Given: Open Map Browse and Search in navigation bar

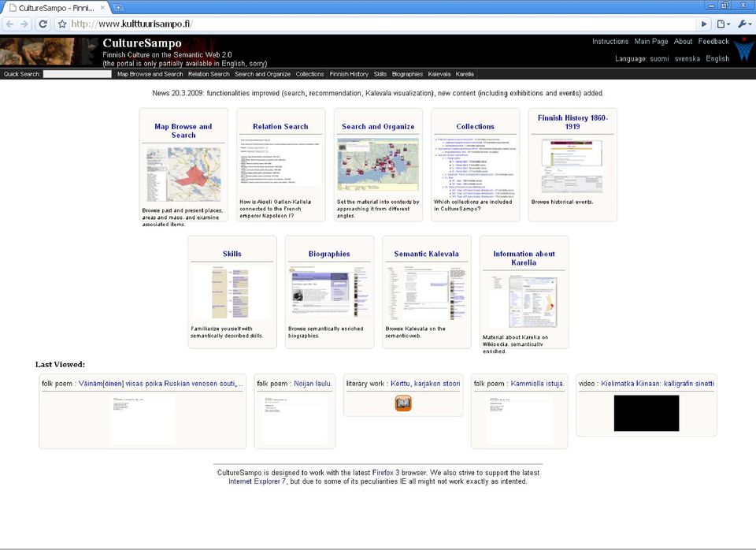Looking at the screenshot, I should click(x=150, y=74).
